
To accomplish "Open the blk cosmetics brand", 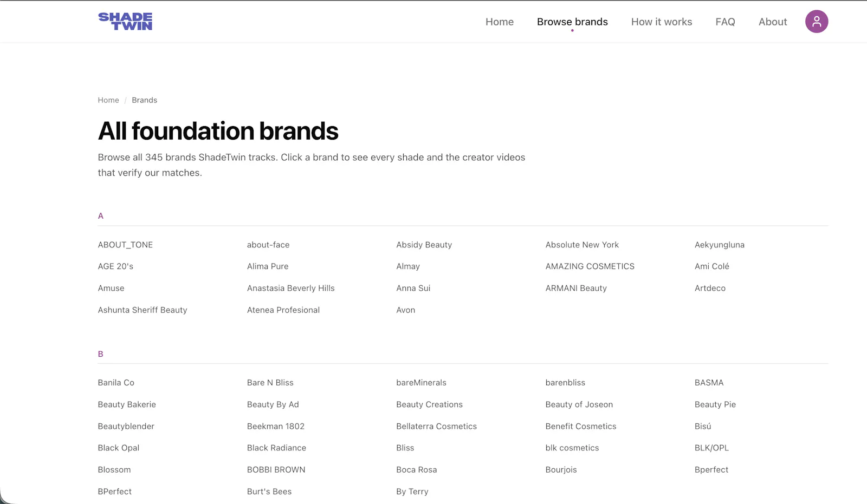I will tap(572, 448).
